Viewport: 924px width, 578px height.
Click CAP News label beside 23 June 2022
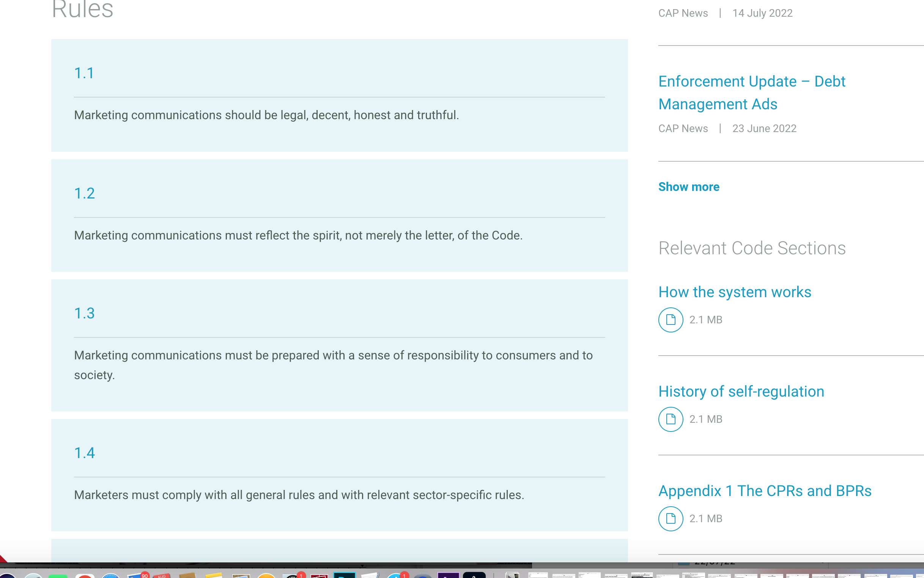click(x=683, y=128)
